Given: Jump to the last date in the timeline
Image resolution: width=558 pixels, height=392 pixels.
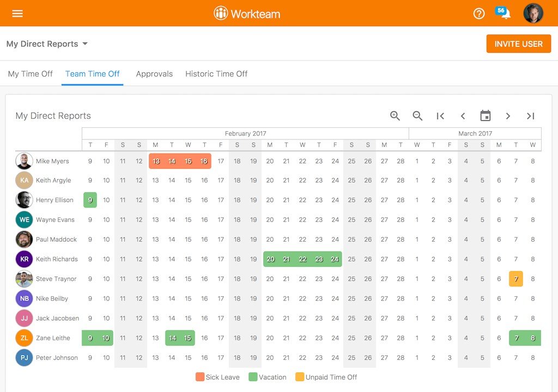Looking at the screenshot, I should (x=531, y=116).
